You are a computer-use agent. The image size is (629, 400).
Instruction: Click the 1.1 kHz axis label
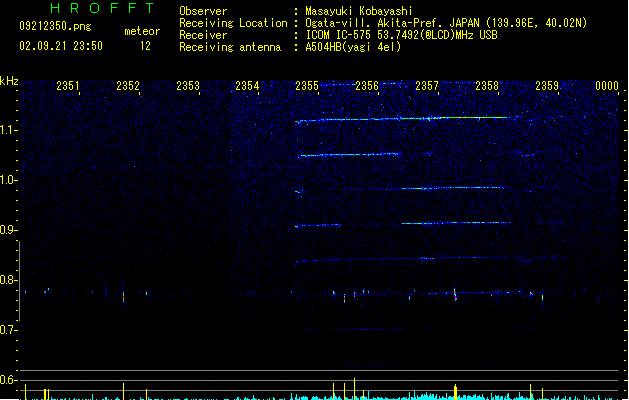[x=8, y=130]
